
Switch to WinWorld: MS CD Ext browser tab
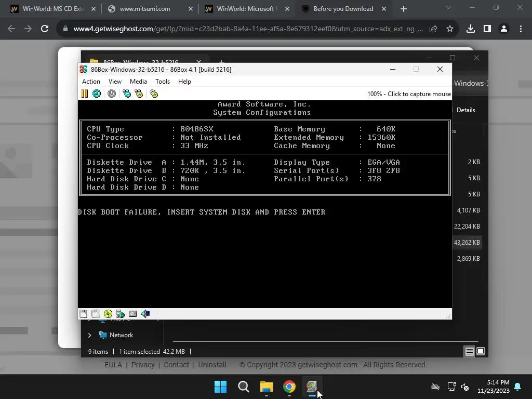pos(52,9)
